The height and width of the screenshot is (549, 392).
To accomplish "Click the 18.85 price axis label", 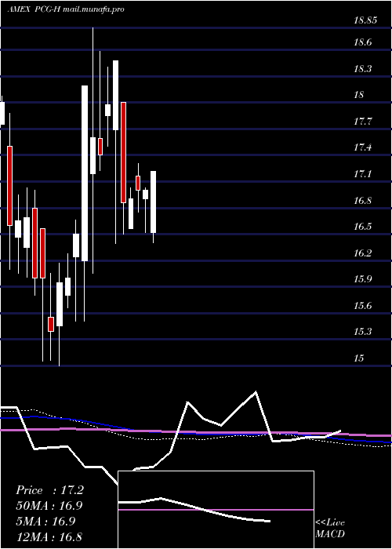I will pyautogui.click(x=365, y=20).
